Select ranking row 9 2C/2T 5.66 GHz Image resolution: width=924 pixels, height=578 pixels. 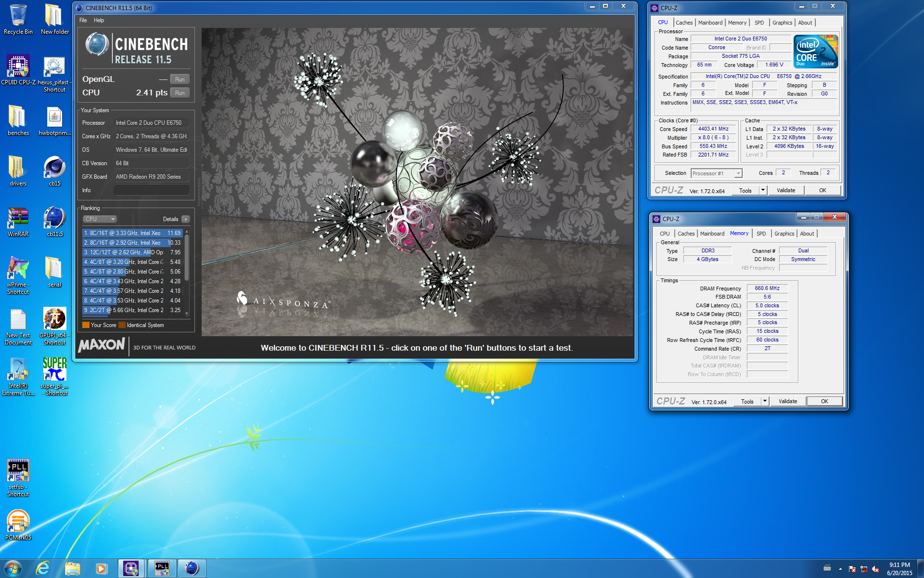click(132, 310)
